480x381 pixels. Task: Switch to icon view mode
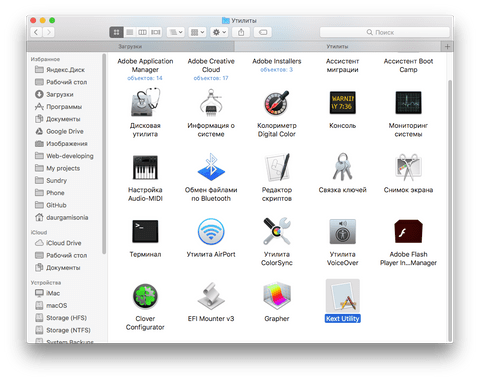click(116, 32)
